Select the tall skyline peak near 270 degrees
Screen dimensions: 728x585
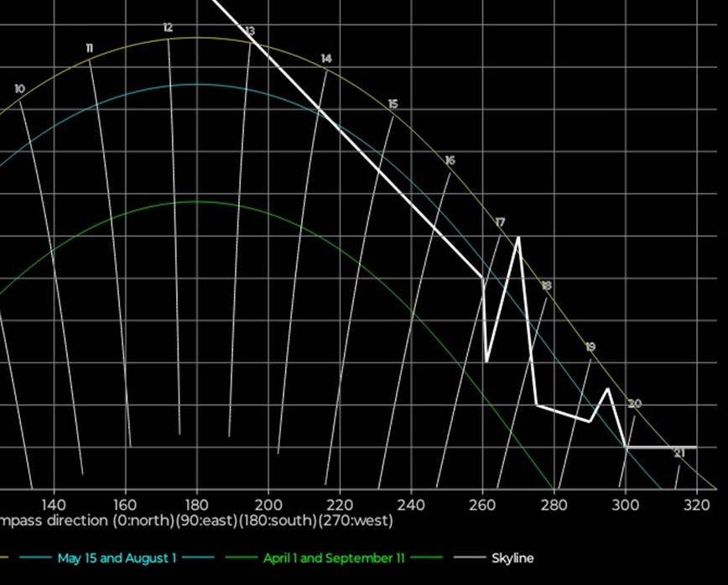pos(518,238)
